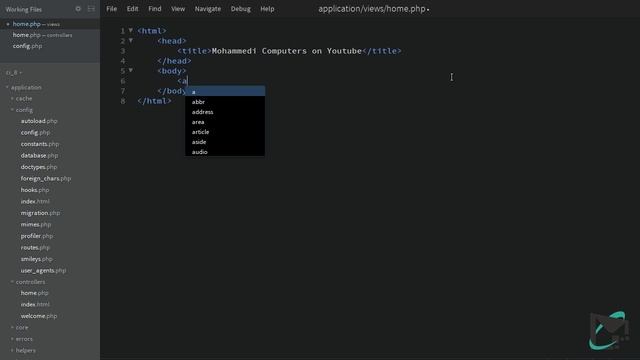Open mimes.php file
This screenshot has height=360, width=640.
click(x=36, y=224)
